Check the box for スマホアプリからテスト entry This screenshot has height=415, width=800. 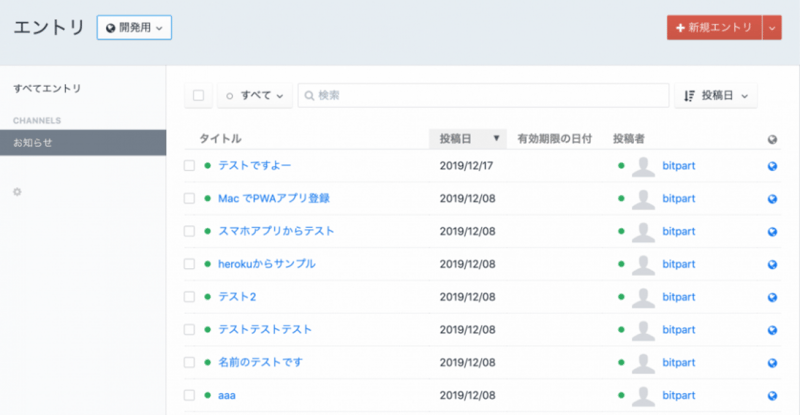pyautogui.click(x=190, y=231)
